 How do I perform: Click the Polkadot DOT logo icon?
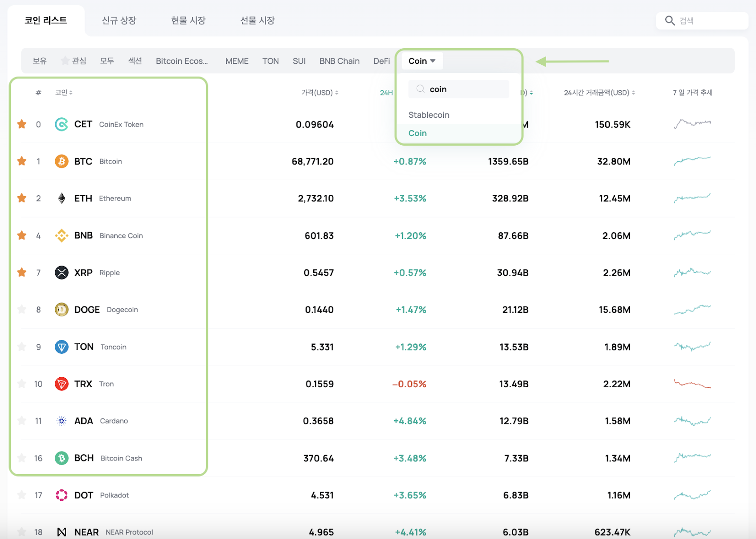pyautogui.click(x=62, y=495)
